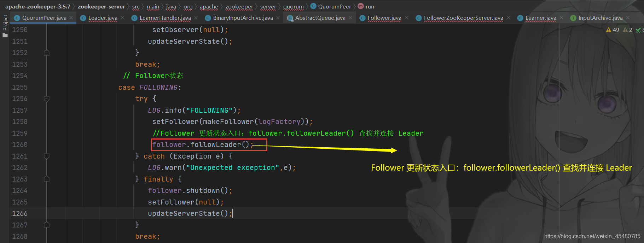Close the FollowerZooKeeperServer.java tab

coord(509,18)
